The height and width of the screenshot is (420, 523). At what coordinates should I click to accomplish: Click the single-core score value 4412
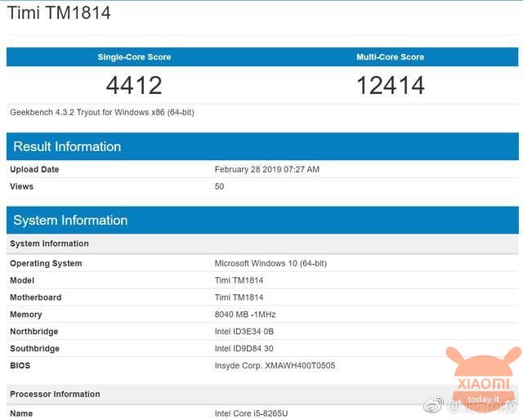pos(134,86)
